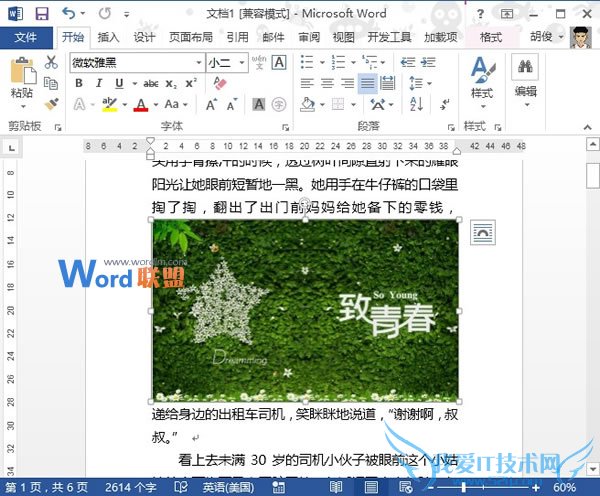Open the Text Effects dropdown arrow
Image resolution: width=600 pixels, height=496 pixels.
pos(92,104)
